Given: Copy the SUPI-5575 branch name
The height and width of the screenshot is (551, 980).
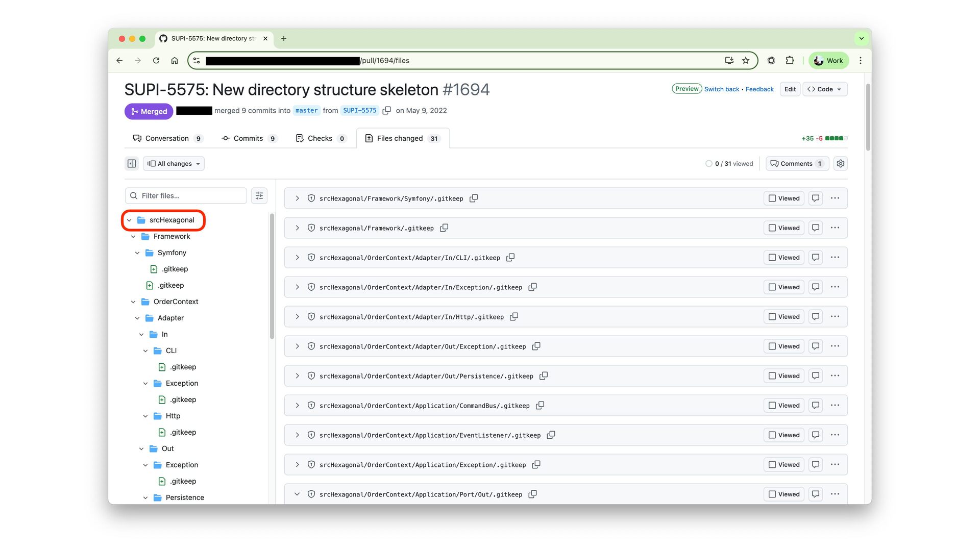Looking at the screenshot, I should (x=387, y=111).
